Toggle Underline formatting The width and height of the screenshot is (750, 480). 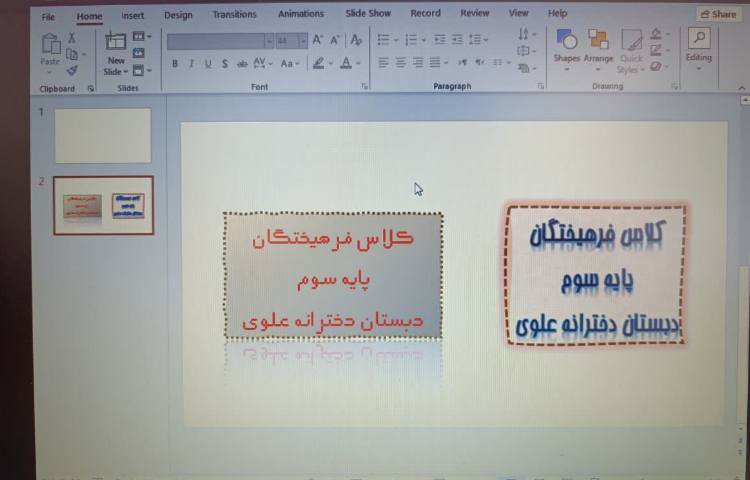pos(208,64)
